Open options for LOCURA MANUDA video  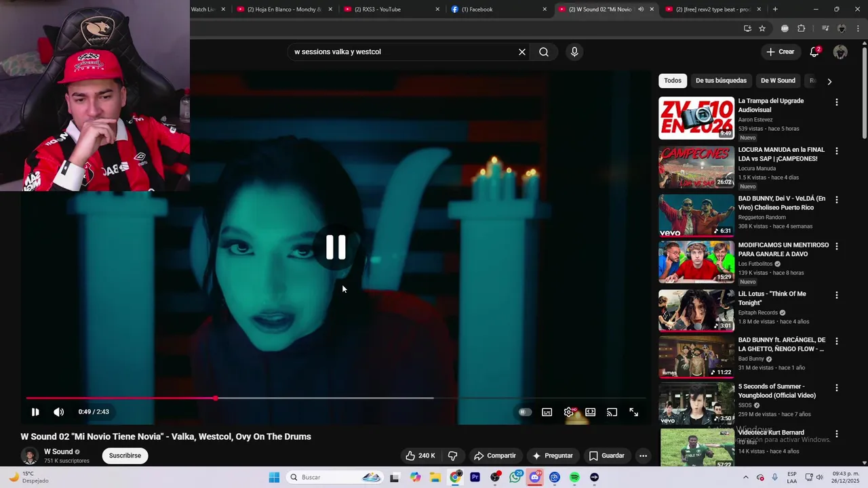(837, 150)
